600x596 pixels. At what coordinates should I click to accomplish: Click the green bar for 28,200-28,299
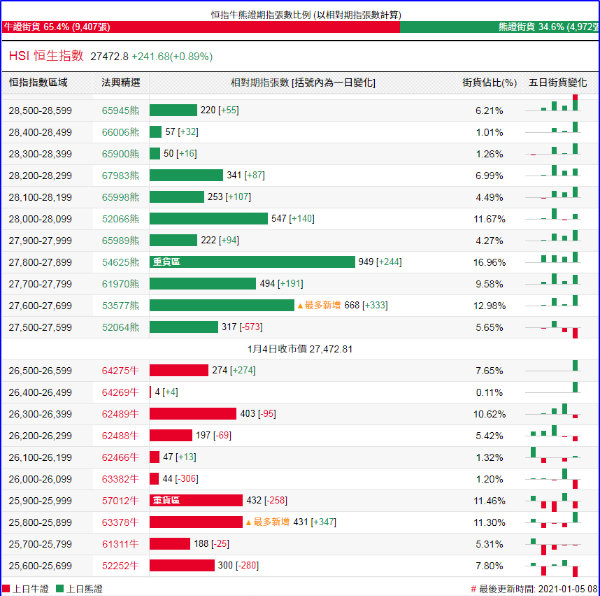(x=186, y=175)
